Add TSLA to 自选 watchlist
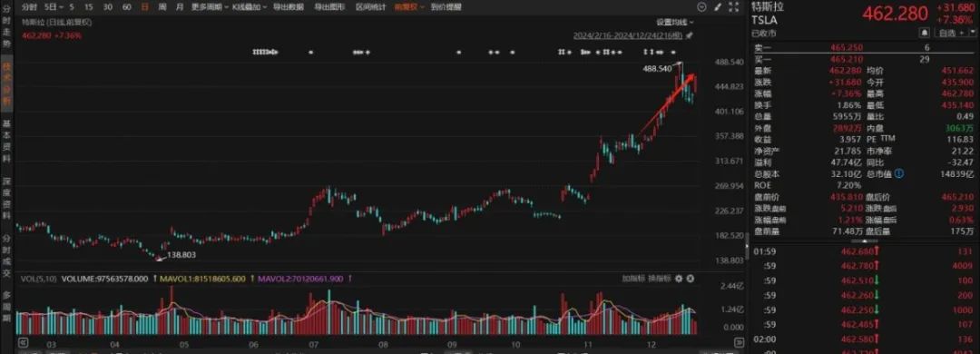The height and width of the screenshot is (354, 980). 951,33
